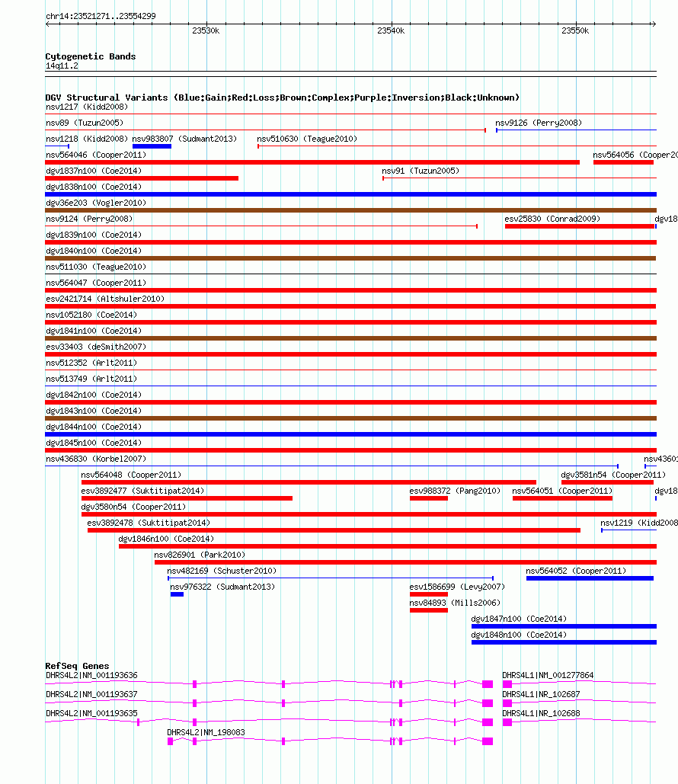Click the dgv1837n100 (Coe2014) label

click(94, 171)
